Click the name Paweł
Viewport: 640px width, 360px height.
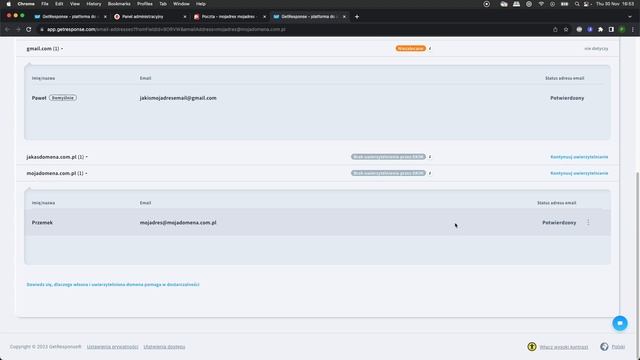pyautogui.click(x=39, y=98)
